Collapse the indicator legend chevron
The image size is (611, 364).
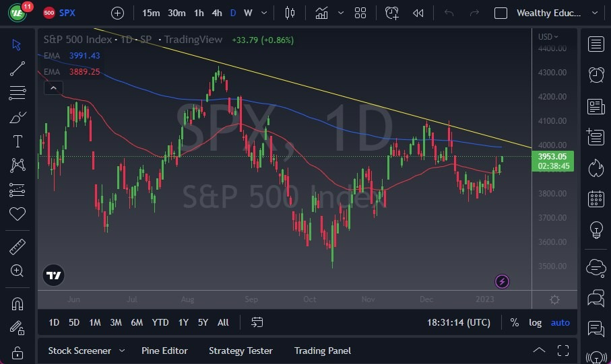[53, 88]
